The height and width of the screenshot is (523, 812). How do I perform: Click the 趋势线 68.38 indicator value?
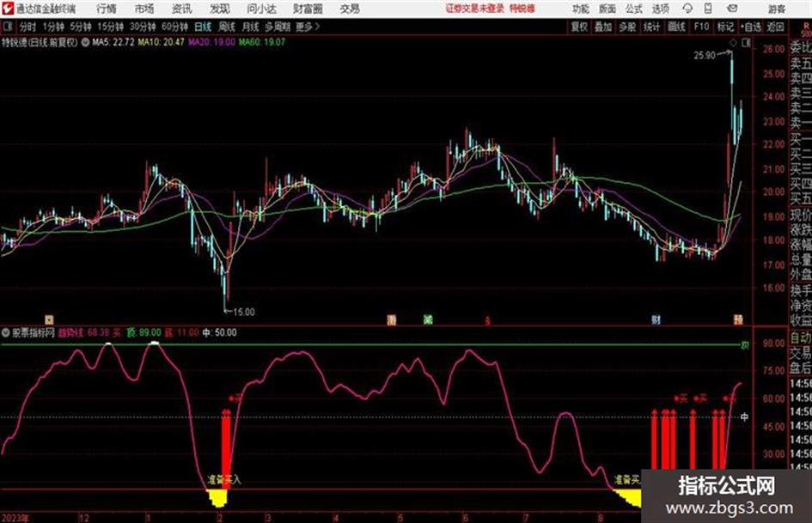point(84,332)
